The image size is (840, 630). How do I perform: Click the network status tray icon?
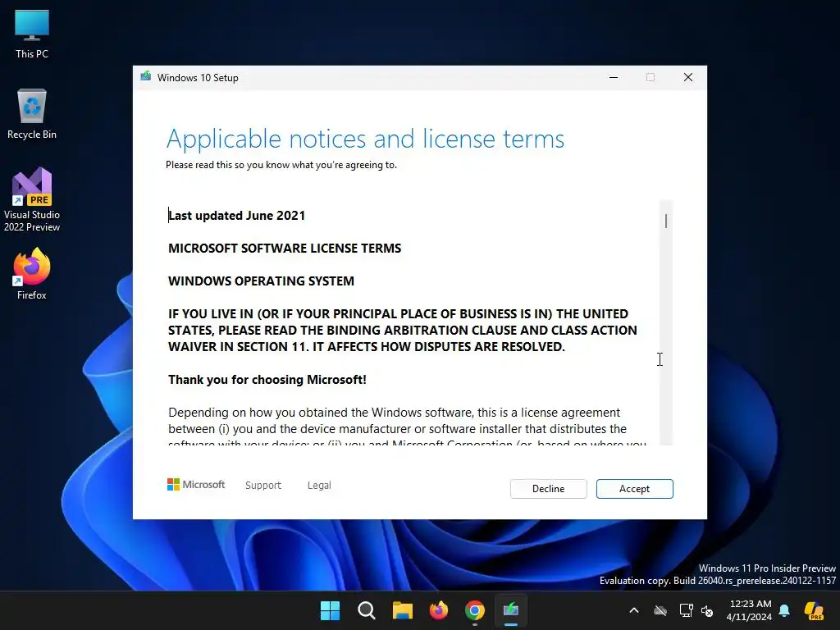click(x=685, y=610)
